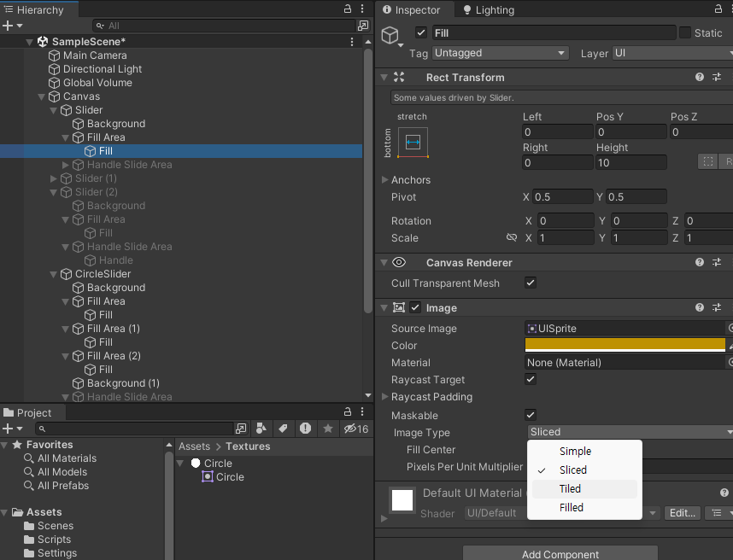733x560 pixels.
Task: Expand the Anchors foldout
Action: [384, 180]
